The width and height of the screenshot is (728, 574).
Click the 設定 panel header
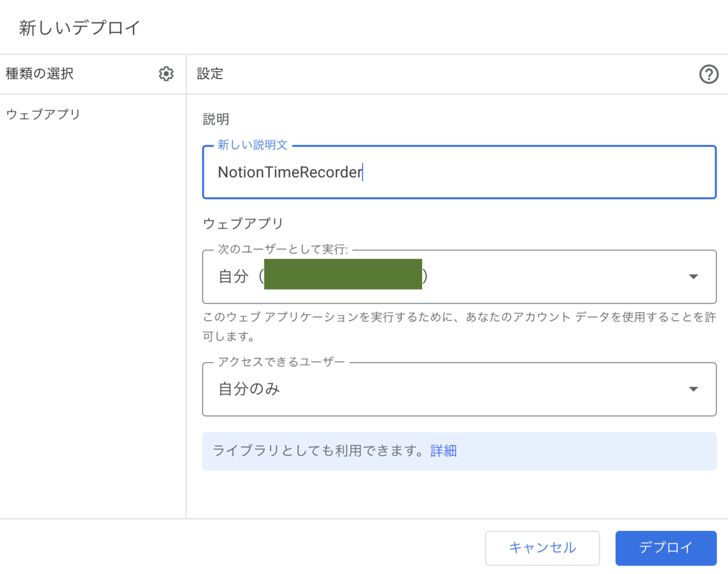211,74
